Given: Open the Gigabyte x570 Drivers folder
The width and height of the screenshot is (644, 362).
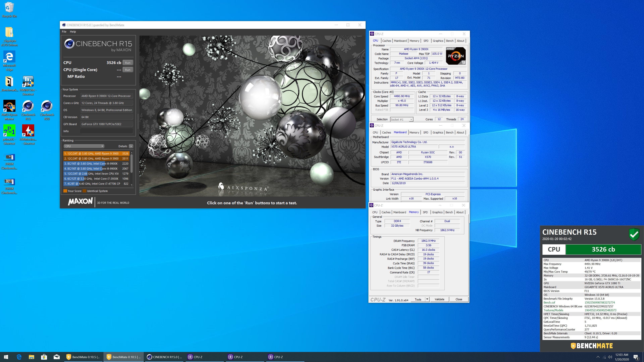Looking at the screenshot, I should (9, 36).
